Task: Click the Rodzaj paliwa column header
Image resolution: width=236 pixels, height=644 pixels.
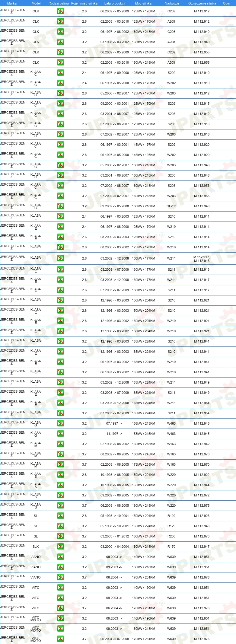Action: tap(59, 3)
